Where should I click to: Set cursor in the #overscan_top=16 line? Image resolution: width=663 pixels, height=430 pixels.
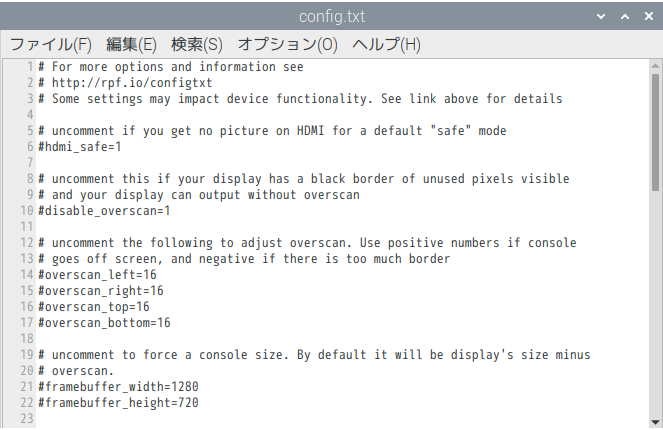click(x=94, y=307)
